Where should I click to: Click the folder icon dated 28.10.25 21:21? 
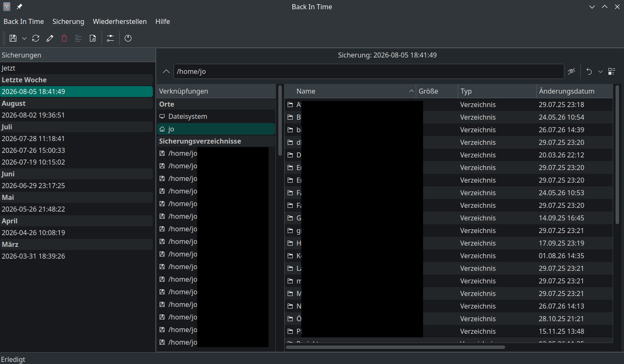[290, 319]
